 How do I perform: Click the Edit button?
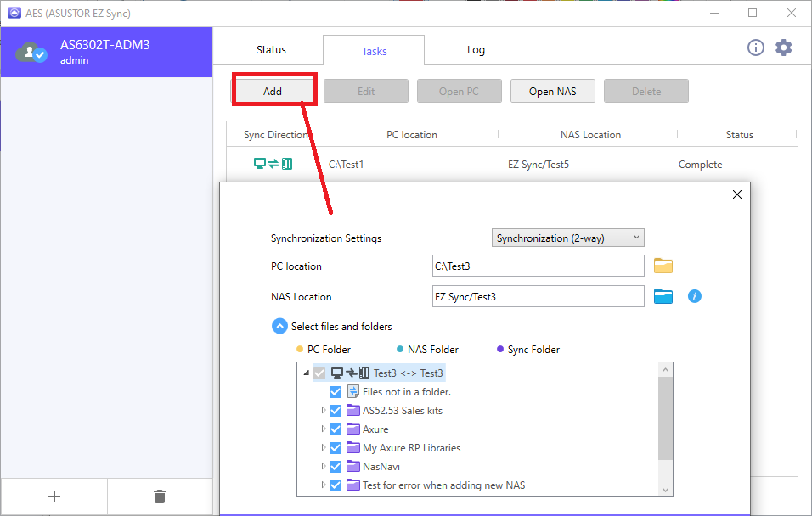coord(366,91)
